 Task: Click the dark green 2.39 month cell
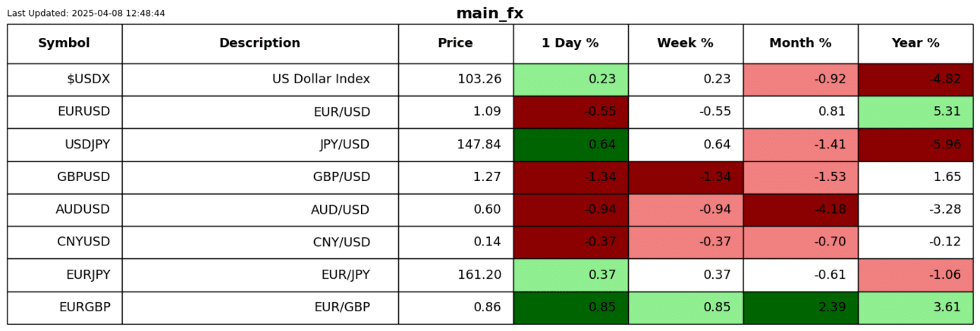click(800, 308)
